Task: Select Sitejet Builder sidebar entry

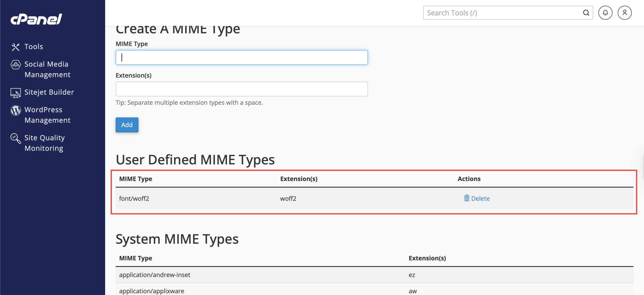Action: pyautogui.click(x=49, y=92)
